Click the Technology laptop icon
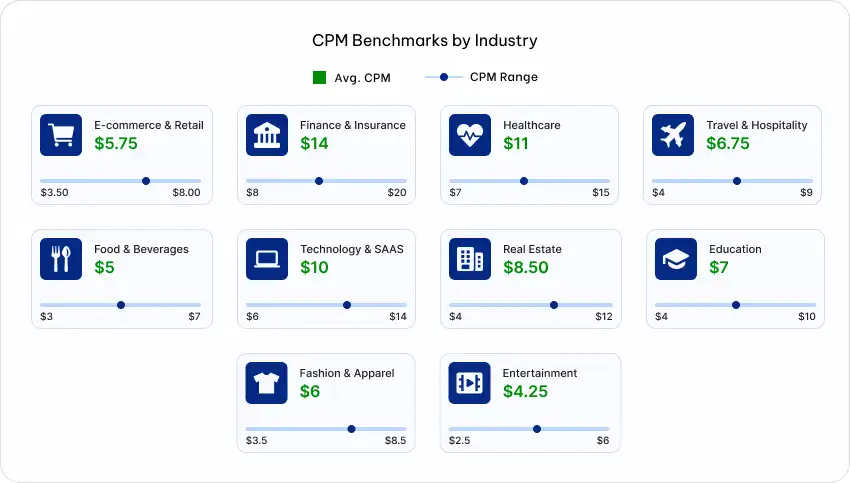Image resolution: width=850 pixels, height=483 pixels. [x=267, y=259]
